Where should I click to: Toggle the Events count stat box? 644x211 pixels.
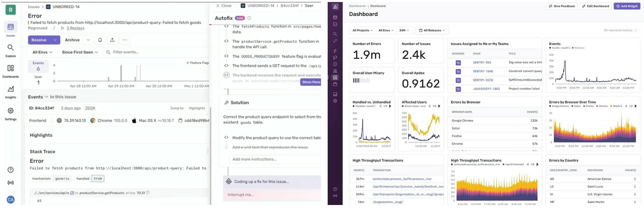point(38,66)
